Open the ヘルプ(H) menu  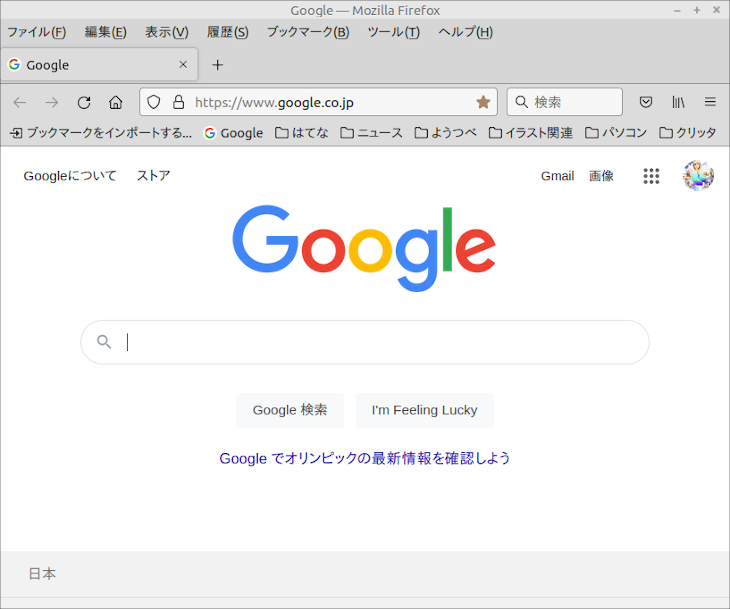click(466, 32)
